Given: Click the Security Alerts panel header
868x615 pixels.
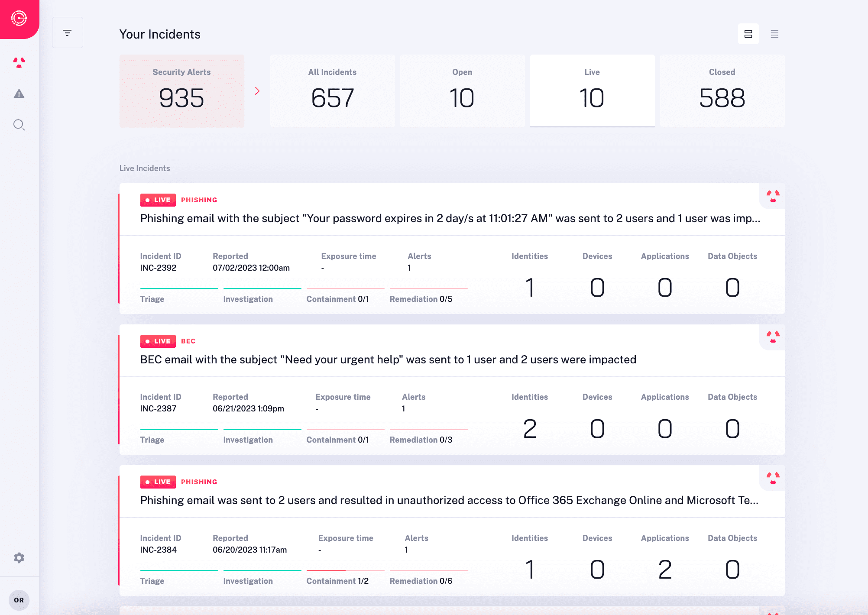Looking at the screenshot, I should pos(181,72).
